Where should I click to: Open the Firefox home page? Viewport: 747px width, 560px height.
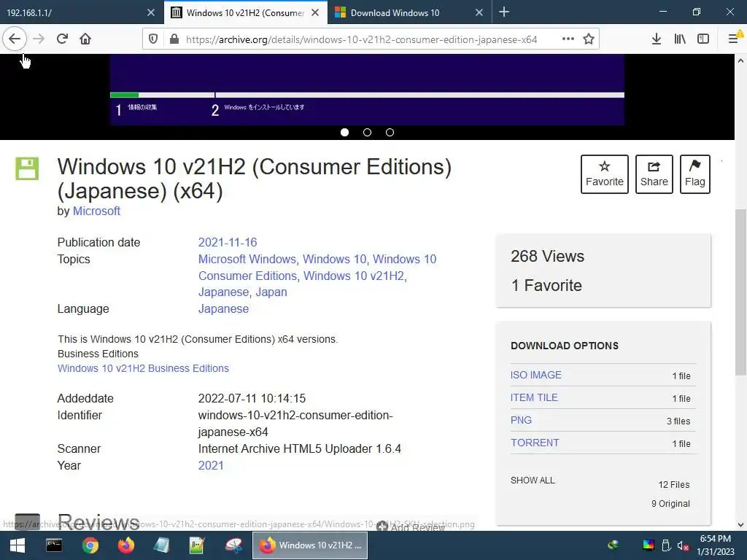click(x=85, y=39)
